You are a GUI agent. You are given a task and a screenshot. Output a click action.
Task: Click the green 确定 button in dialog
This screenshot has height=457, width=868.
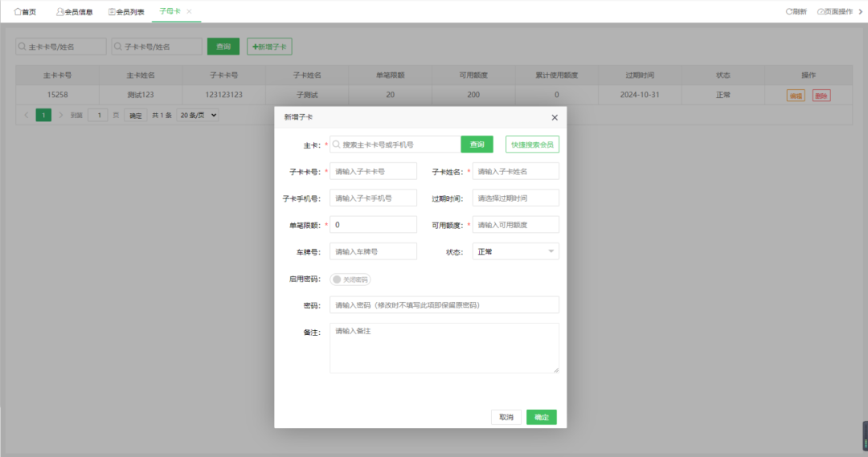click(541, 417)
